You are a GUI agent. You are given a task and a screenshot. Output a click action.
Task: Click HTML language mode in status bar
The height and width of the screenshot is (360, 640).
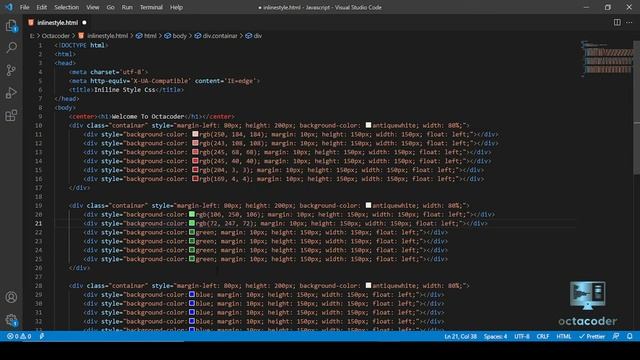564,336
